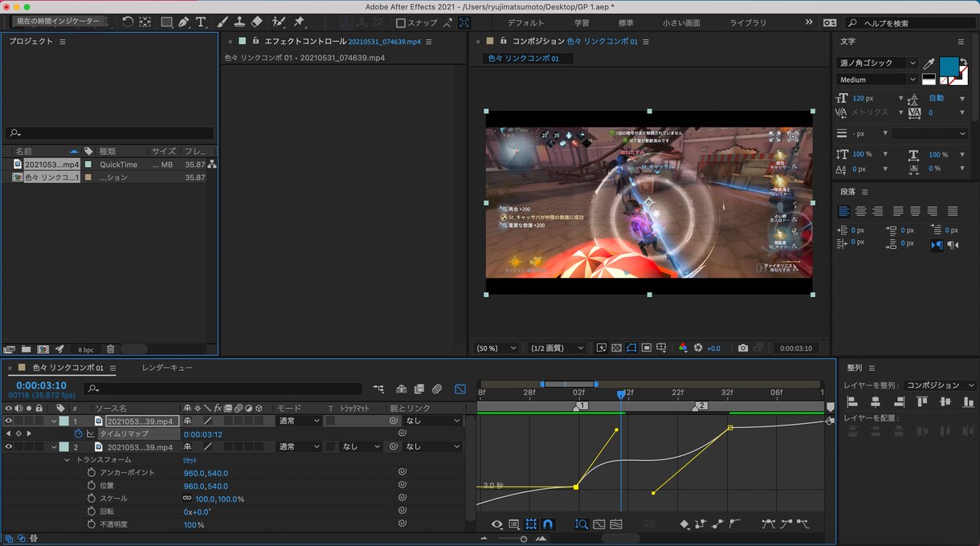The height and width of the screenshot is (546, 980).
Task: Click the graph editor zoom slider handle
Action: (524, 539)
